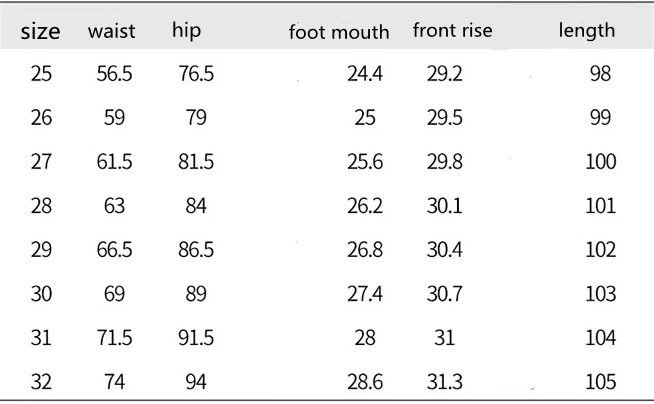Viewport: 654px width, 404px height.
Task: Select front rise value 30.1
Action: click(445, 206)
